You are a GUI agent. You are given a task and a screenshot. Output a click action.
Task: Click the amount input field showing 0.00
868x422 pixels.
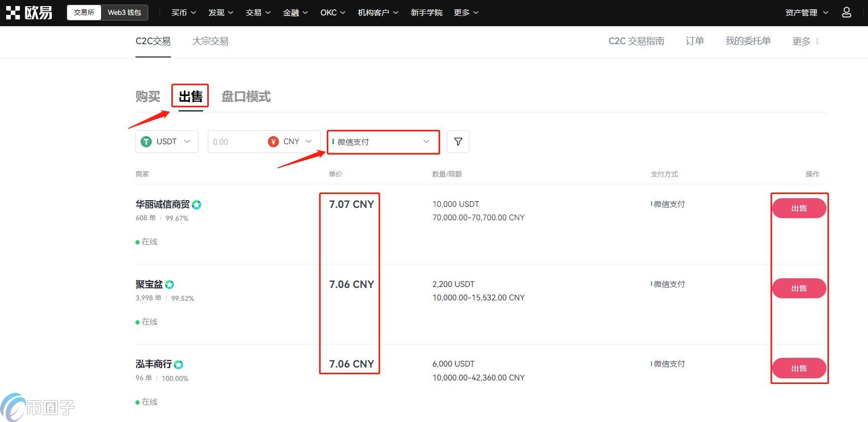[x=236, y=142]
